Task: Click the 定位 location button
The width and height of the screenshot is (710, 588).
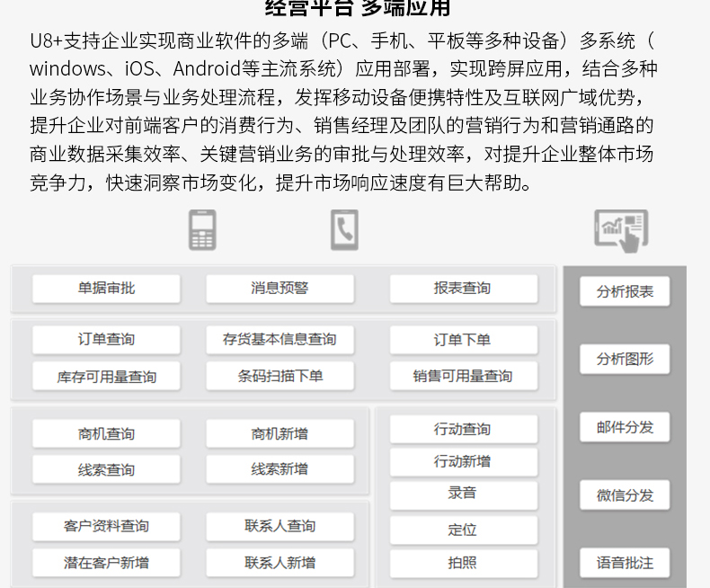Action: click(463, 530)
